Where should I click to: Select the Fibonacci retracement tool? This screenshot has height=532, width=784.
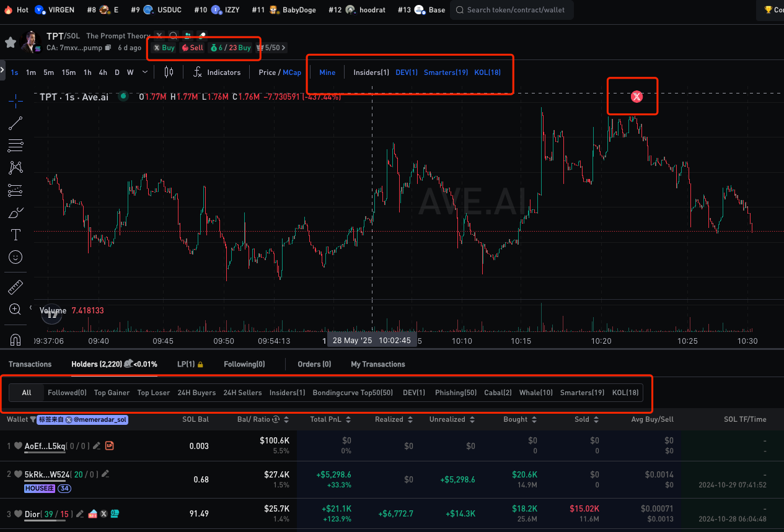[15, 146]
